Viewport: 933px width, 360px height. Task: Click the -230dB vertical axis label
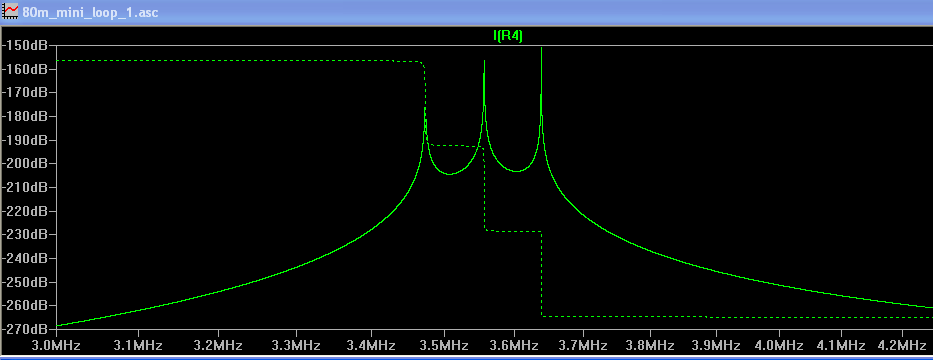pos(26,234)
